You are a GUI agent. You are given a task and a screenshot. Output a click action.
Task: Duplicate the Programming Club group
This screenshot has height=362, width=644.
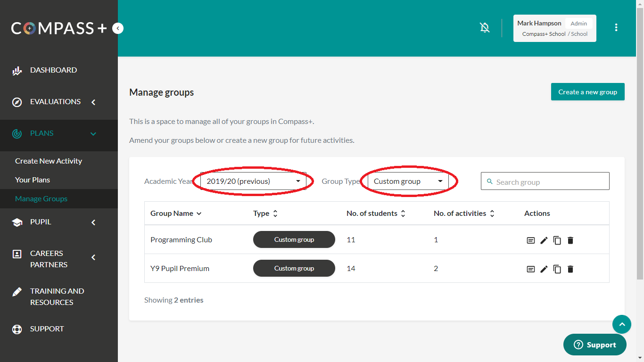(x=557, y=240)
